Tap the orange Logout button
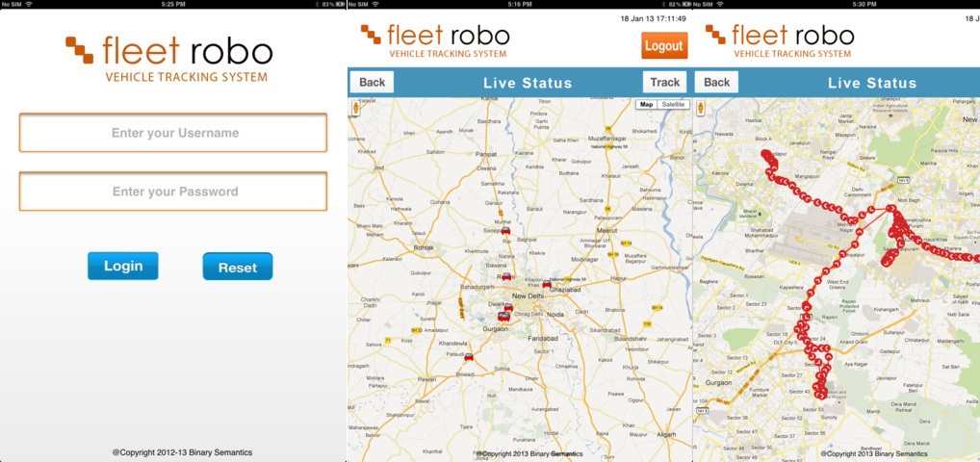 pos(664,45)
